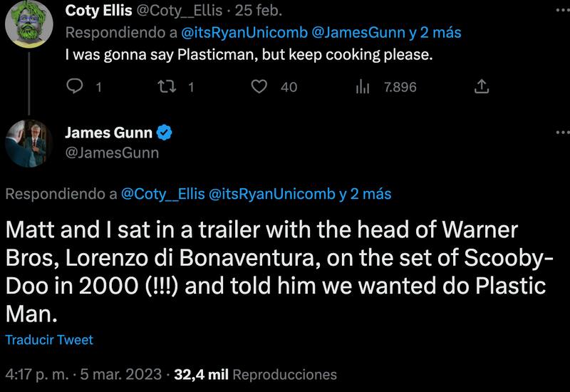View analytics for Coty Ellis's tweet
This screenshot has height=392, width=570.
pos(363,87)
